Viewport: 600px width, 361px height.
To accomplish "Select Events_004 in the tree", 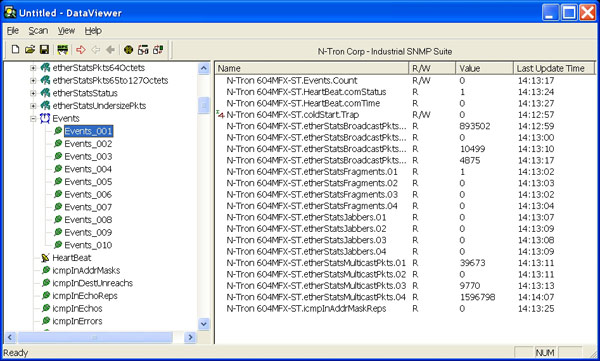I will tap(88, 169).
